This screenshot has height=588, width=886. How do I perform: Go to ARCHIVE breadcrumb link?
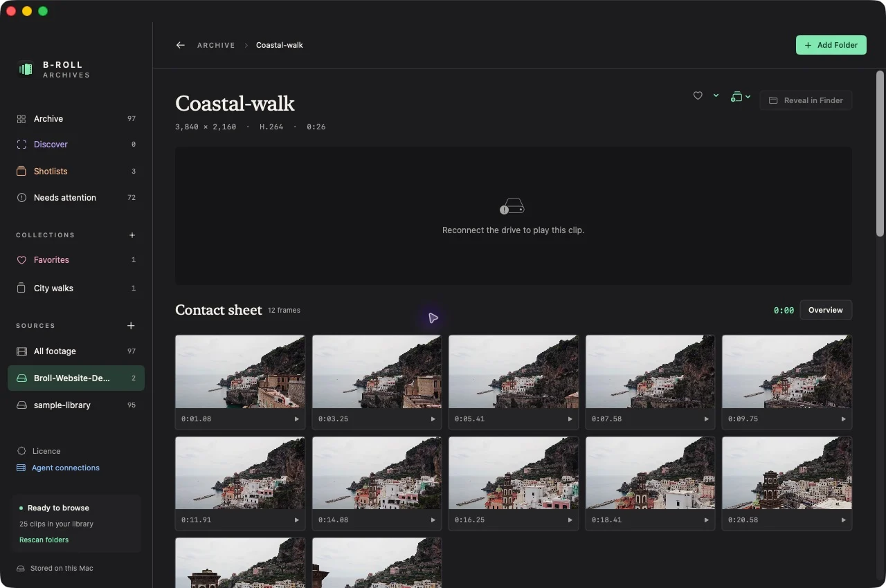pyautogui.click(x=216, y=45)
